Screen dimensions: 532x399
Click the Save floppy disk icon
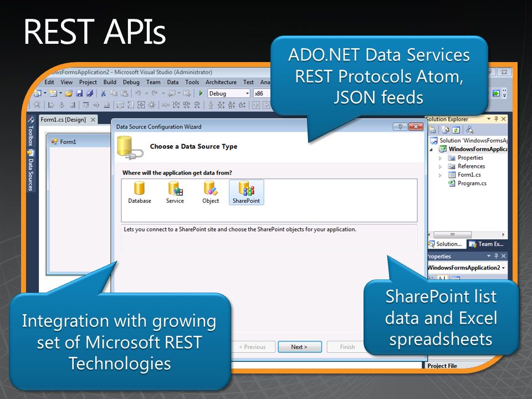pos(79,93)
